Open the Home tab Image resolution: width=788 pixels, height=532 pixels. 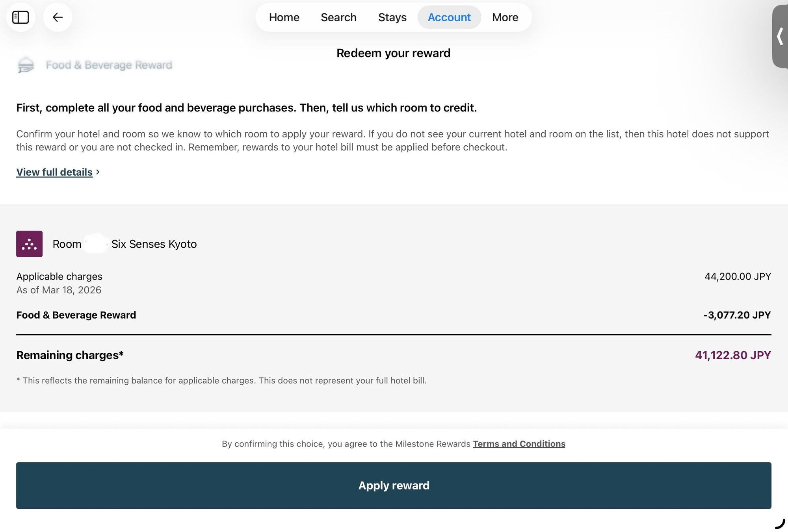[x=284, y=17]
